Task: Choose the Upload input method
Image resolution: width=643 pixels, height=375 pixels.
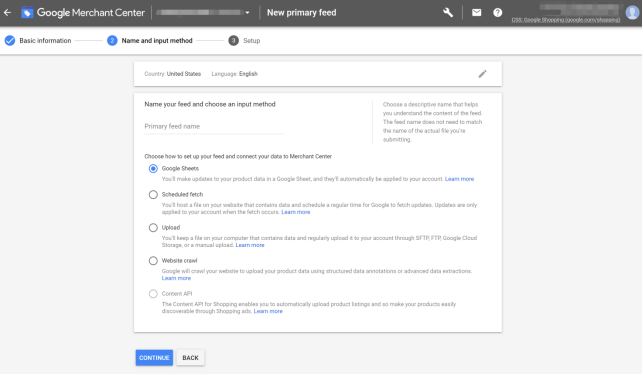Action: (153, 228)
